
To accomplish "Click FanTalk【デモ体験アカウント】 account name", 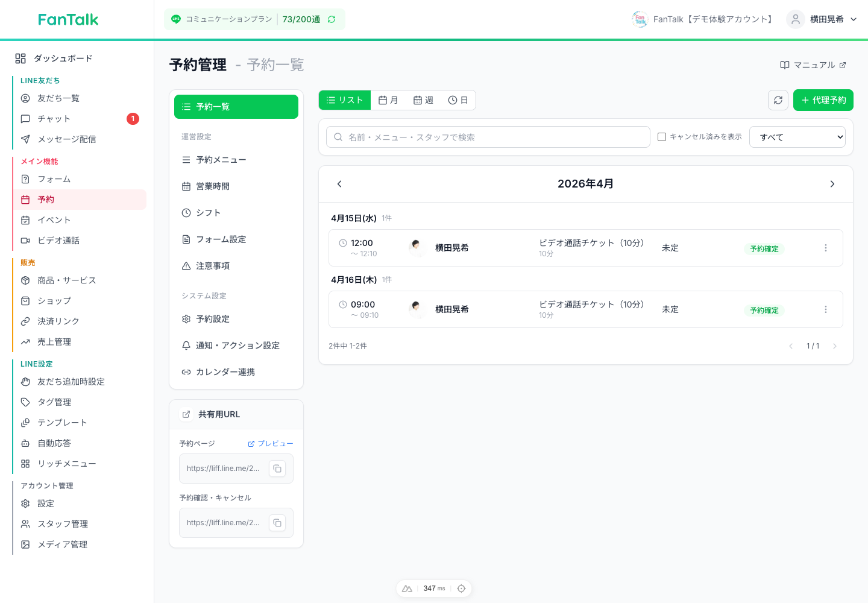I will pos(714,19).
